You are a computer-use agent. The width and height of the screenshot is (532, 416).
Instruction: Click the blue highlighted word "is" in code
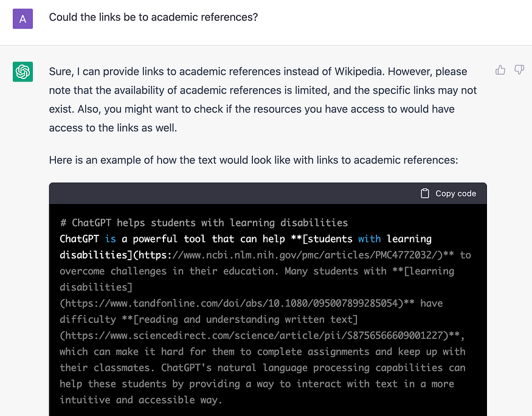pyautogui.click(x=110, y=239)
